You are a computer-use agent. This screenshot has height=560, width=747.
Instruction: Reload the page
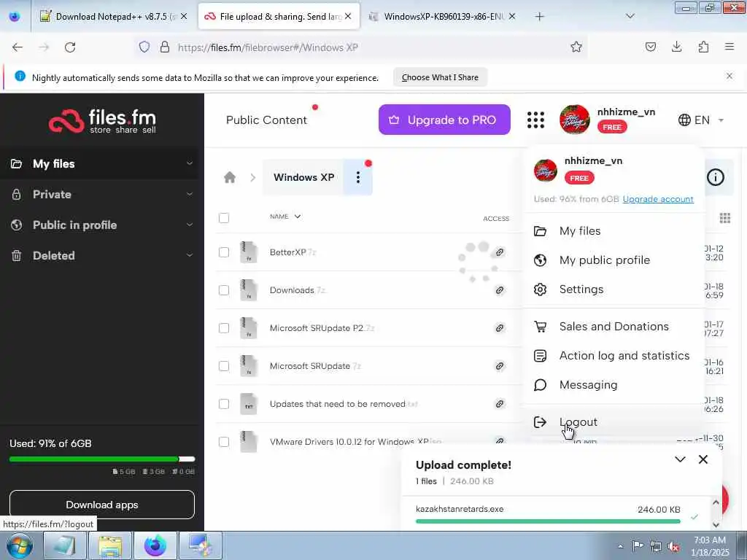(70, 47)
